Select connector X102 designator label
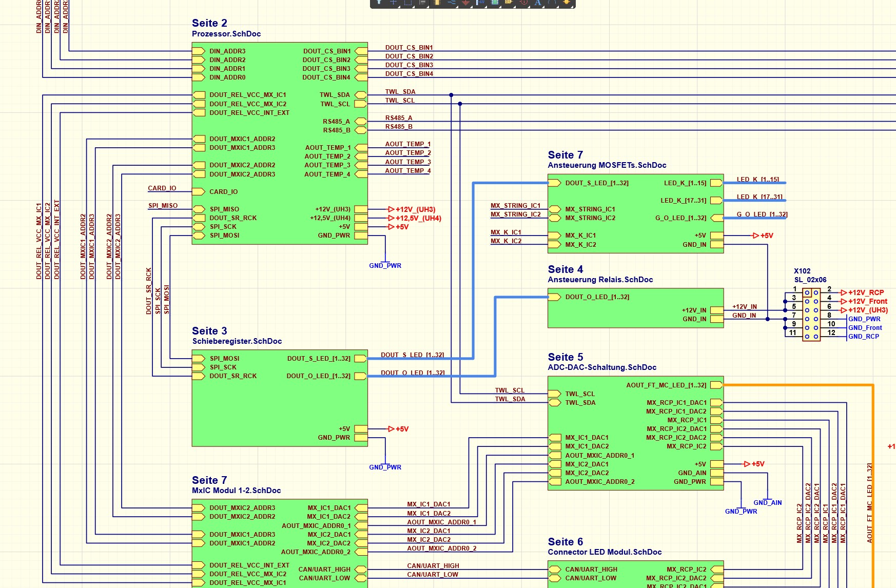The width and height of the screenshot is (896, 588). [802, 271]
